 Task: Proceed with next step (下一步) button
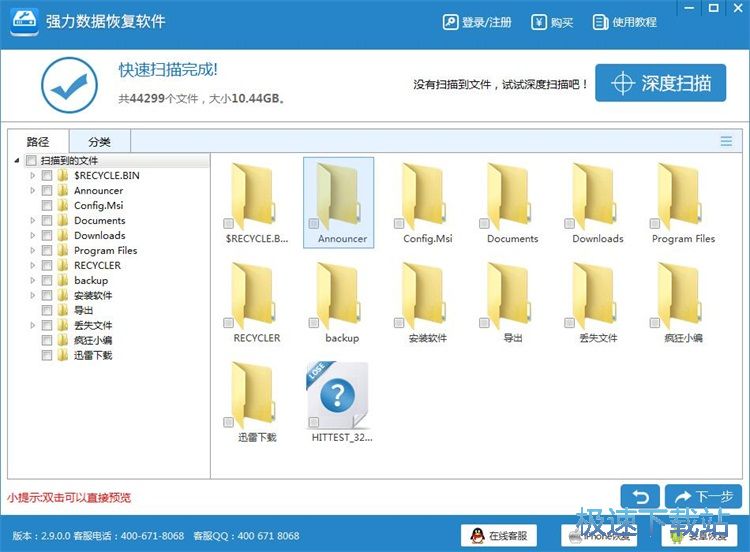tap(702, 496)
